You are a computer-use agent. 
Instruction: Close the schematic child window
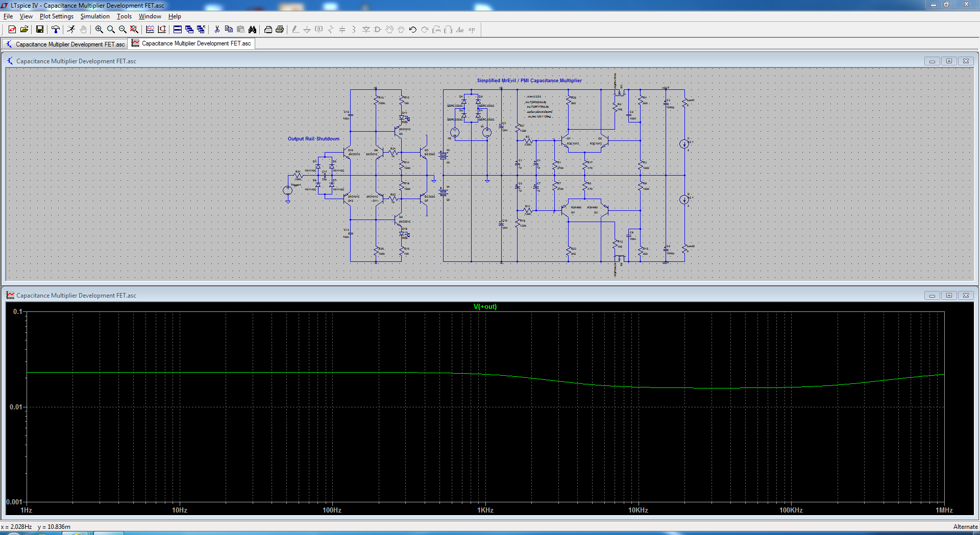966,61
